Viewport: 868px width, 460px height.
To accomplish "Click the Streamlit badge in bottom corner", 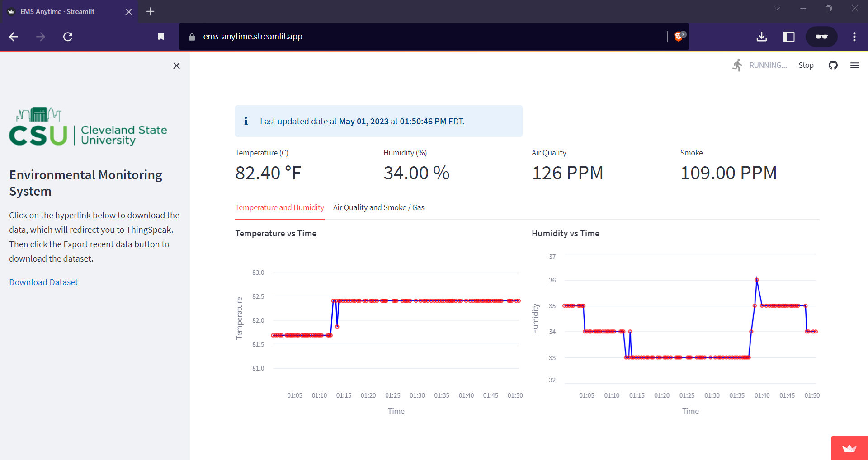I will [849, 449].
